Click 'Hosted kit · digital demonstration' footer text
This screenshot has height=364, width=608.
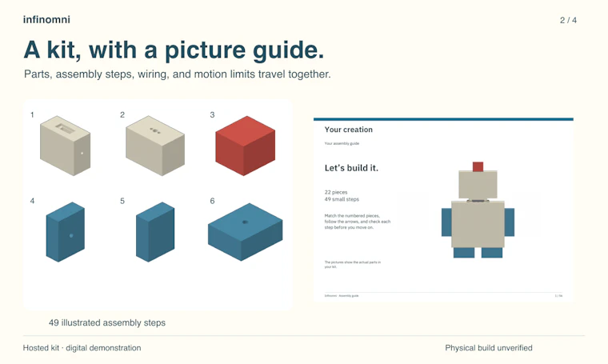[x=82, y=348]
